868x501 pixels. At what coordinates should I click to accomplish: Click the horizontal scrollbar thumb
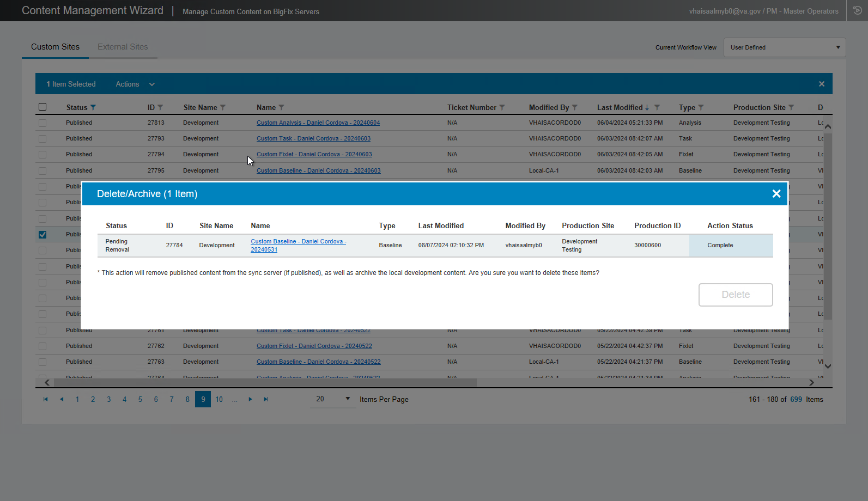point(265,382)
